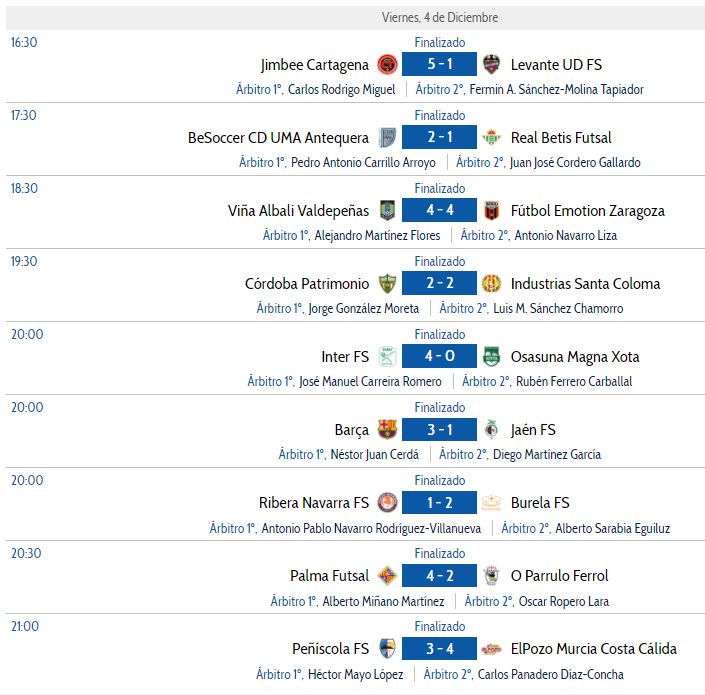
Task: Open the 1 - 2 Ribera Navarra score
Action: click(439, 502)
